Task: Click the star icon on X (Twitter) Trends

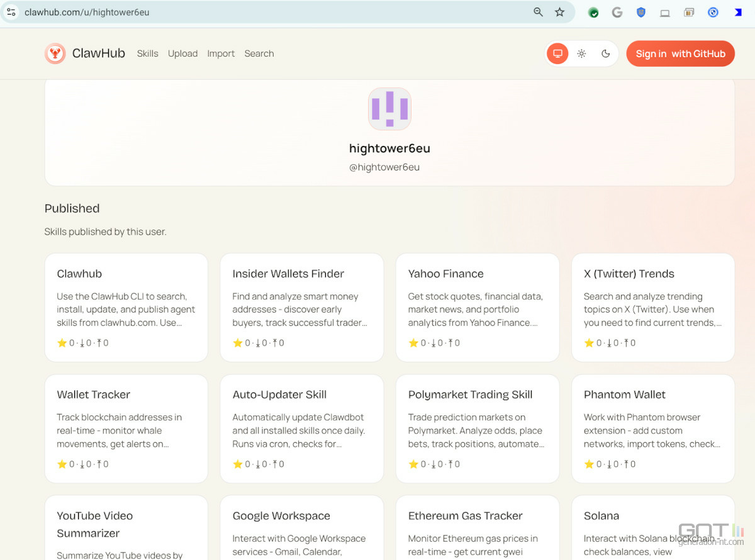Action: point(589,343)
